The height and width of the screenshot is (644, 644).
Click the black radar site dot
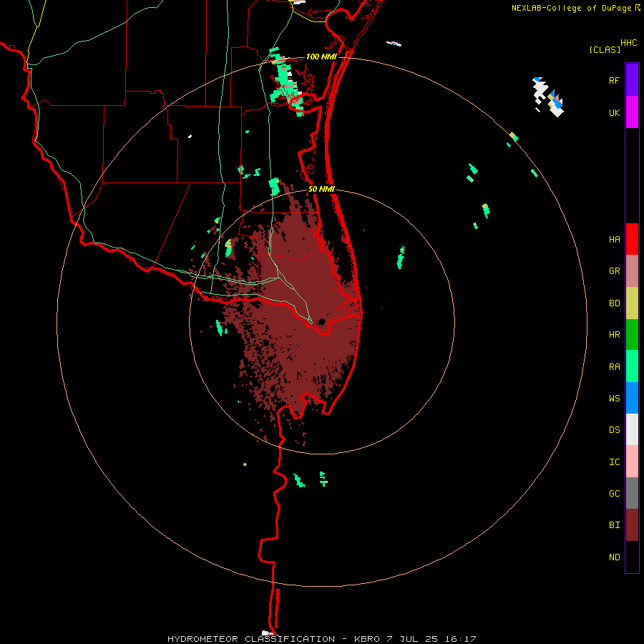[x=321, y=321]
